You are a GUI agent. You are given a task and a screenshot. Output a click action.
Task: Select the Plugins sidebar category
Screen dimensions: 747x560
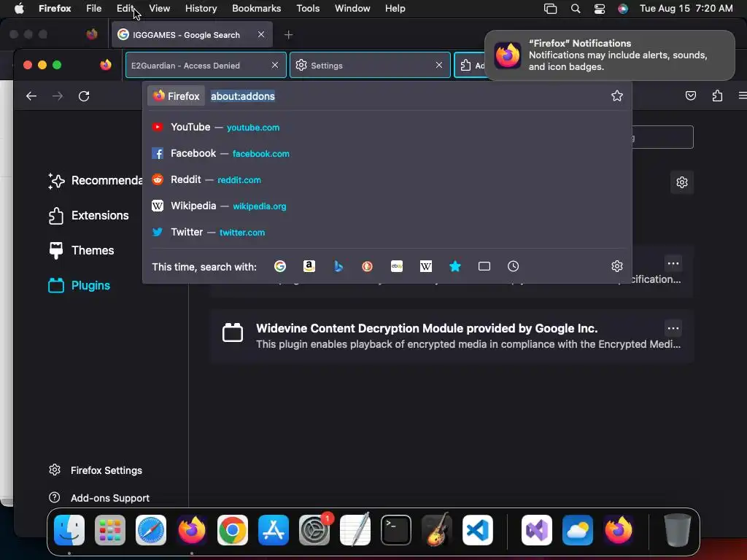pyautogui.click(x=79, y=285)
